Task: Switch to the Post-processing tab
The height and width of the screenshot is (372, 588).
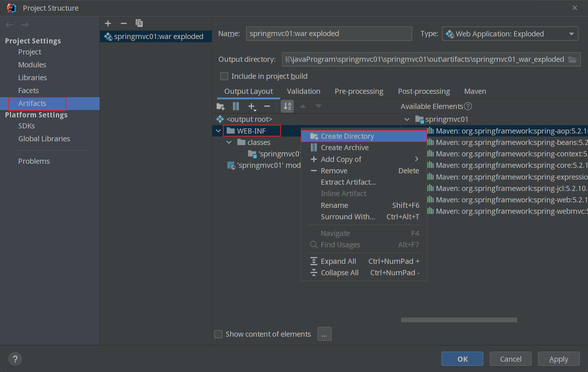Action: (424, 91)
